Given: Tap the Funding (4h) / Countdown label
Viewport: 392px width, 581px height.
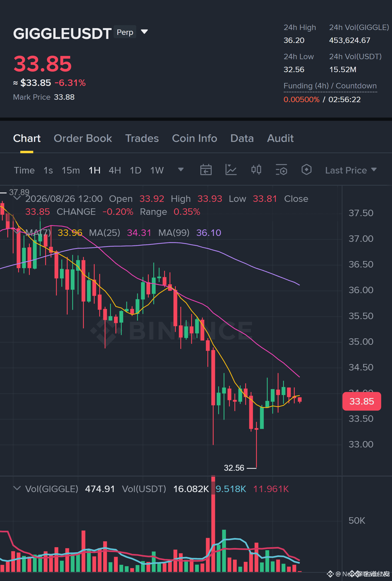Looking at the screenshot, I should 330,86.
